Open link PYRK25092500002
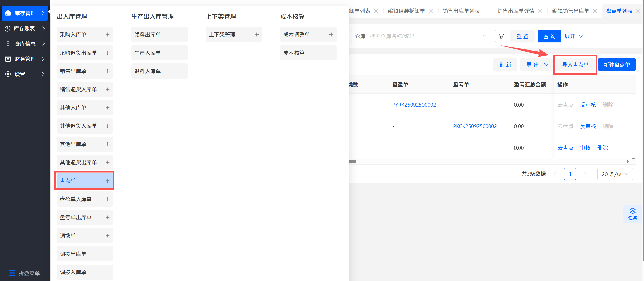 (414, 105)
